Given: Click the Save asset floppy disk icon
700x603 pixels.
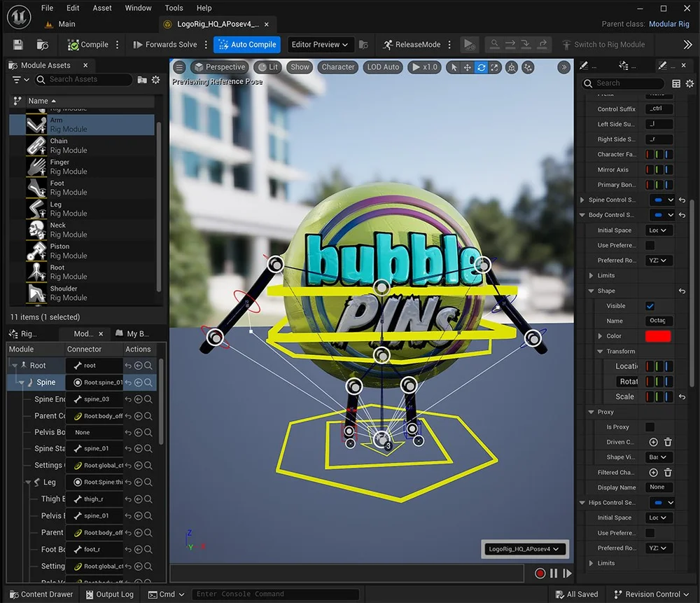Looking at the screenshot, I should 18,45.
